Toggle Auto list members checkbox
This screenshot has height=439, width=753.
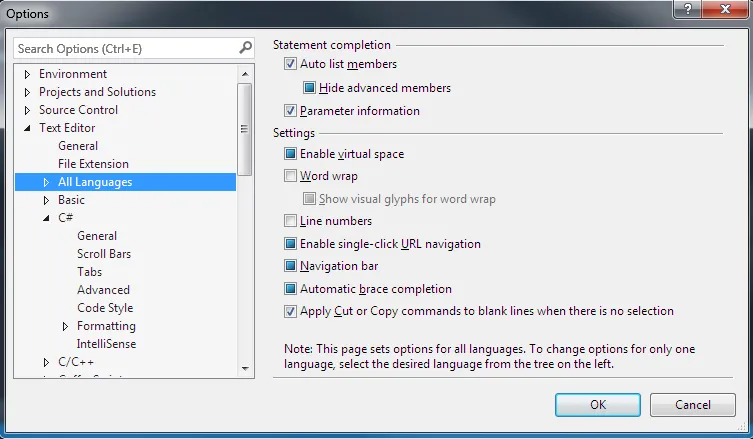(x=290, y=63)
